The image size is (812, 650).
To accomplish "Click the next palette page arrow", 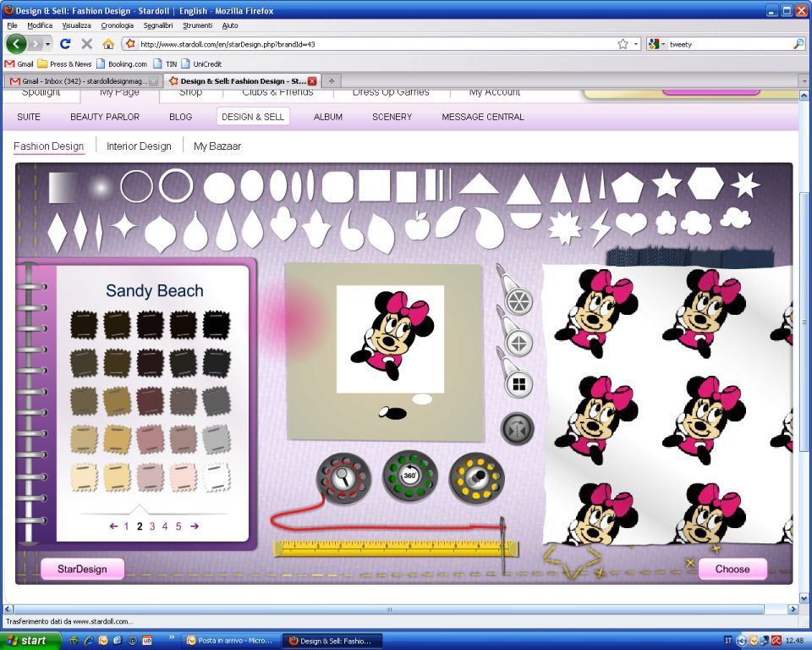I will tap(195, 526).
